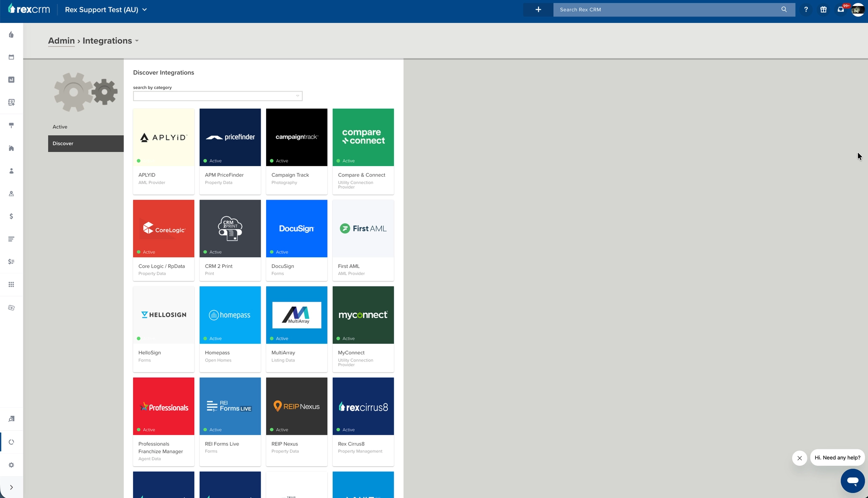
Task: Expand the sidebar with the arrow
Action: click(x=11, y=487)
